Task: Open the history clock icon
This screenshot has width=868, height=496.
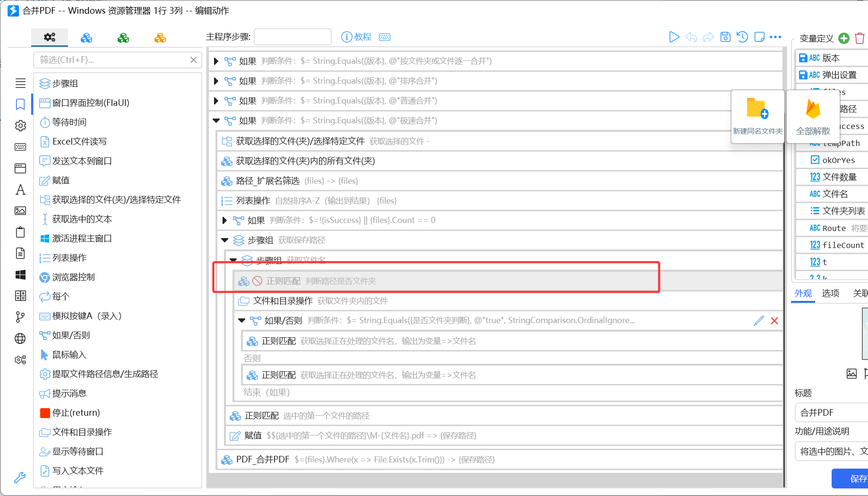Action: (x=742, y=37)
